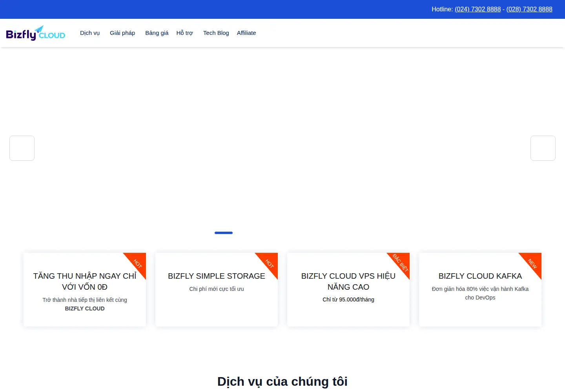Click the 'Chi phí mới cực tối ưu' text

click(217, 289)
